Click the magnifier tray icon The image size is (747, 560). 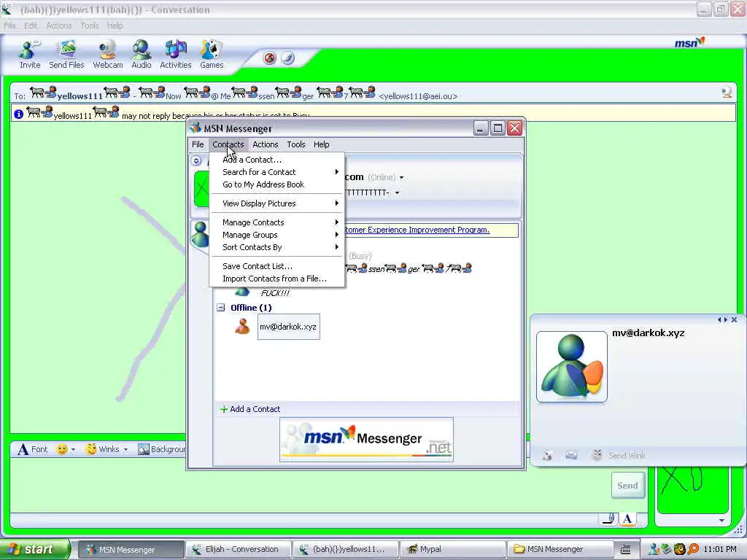click(x=694, y=550)
